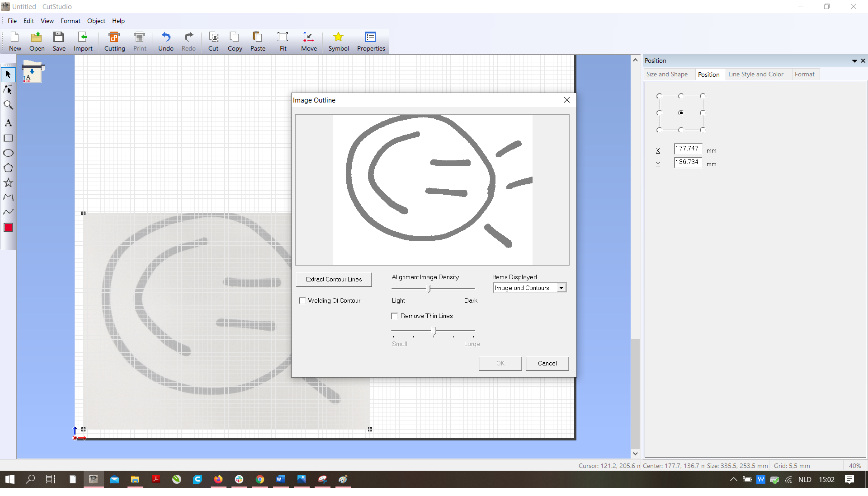The height and width of the screenshot is (496, 868).
Task: Close the Image Outline dialog
Action: [566, 100]
